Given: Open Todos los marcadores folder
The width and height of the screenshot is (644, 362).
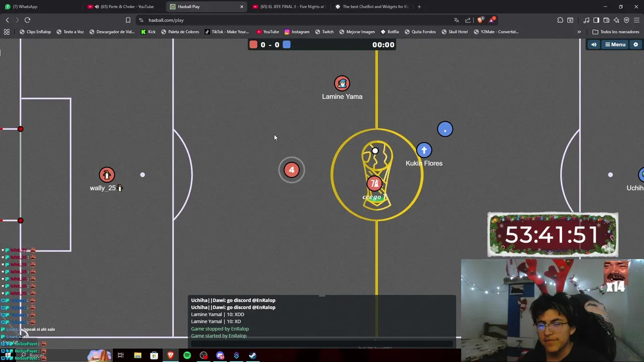Looking at the screenshot, I should coord(616,32).
